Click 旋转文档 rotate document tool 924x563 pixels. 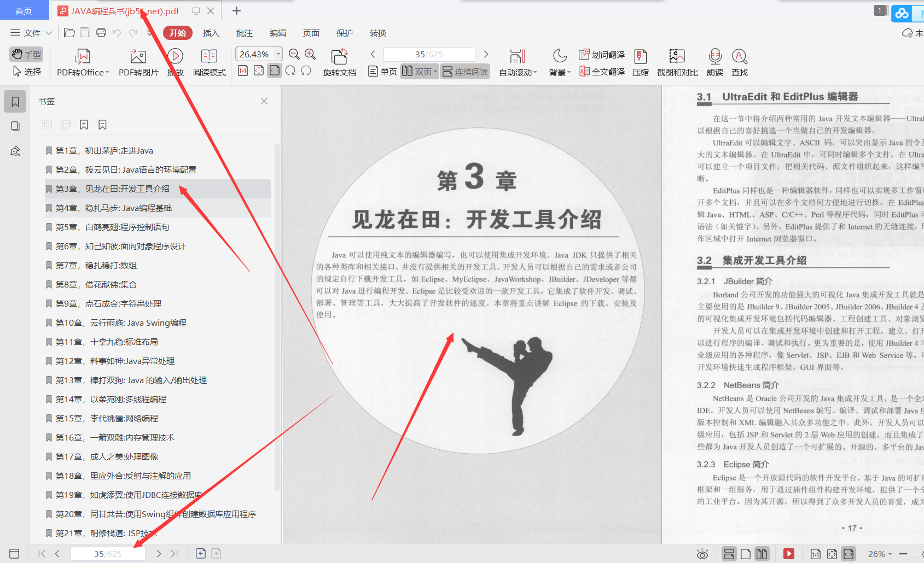pyautogui.click(x=340, y=63)
